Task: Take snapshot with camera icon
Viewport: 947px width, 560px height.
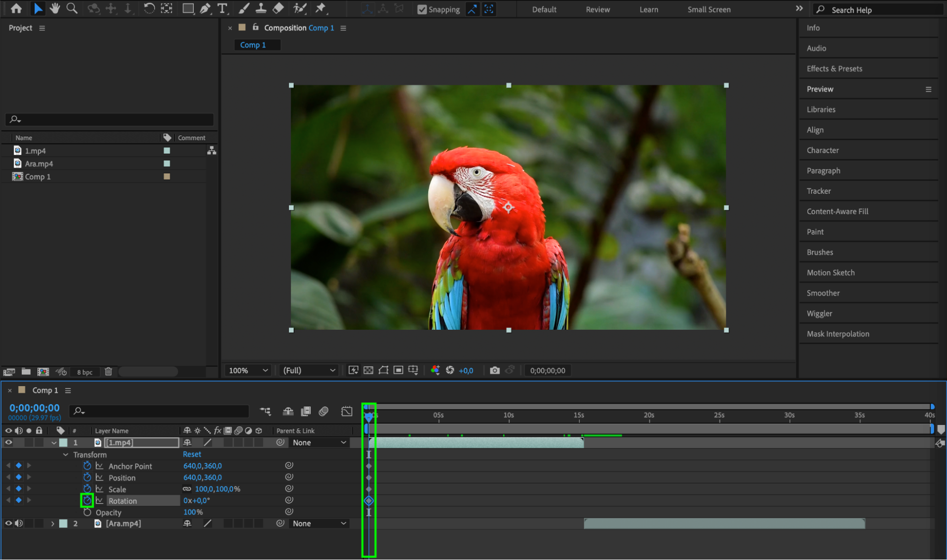Action: click(x=495, y=370)
